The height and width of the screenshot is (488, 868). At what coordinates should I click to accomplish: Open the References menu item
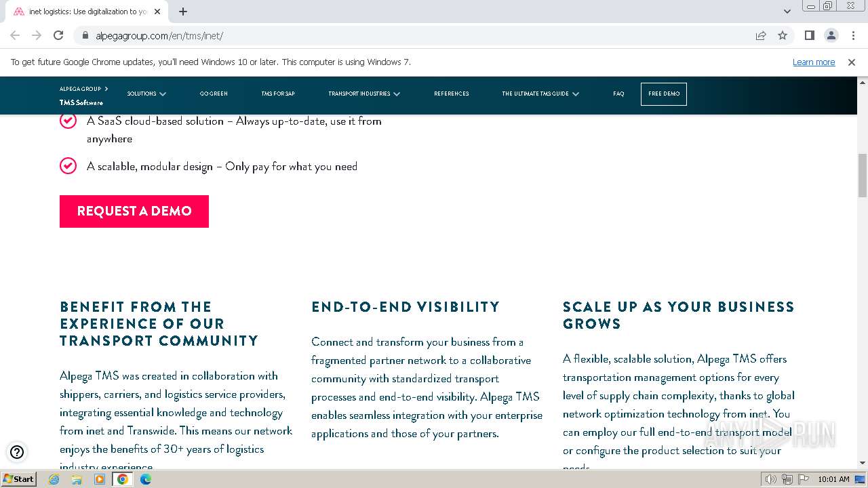(452, 94)
